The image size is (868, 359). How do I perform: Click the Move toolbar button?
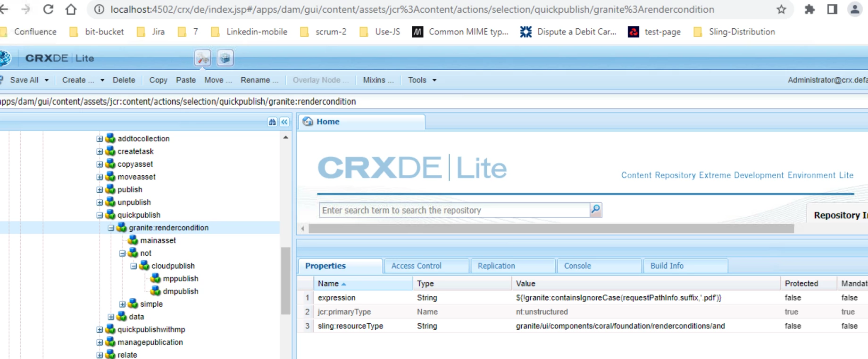(218, 80)
